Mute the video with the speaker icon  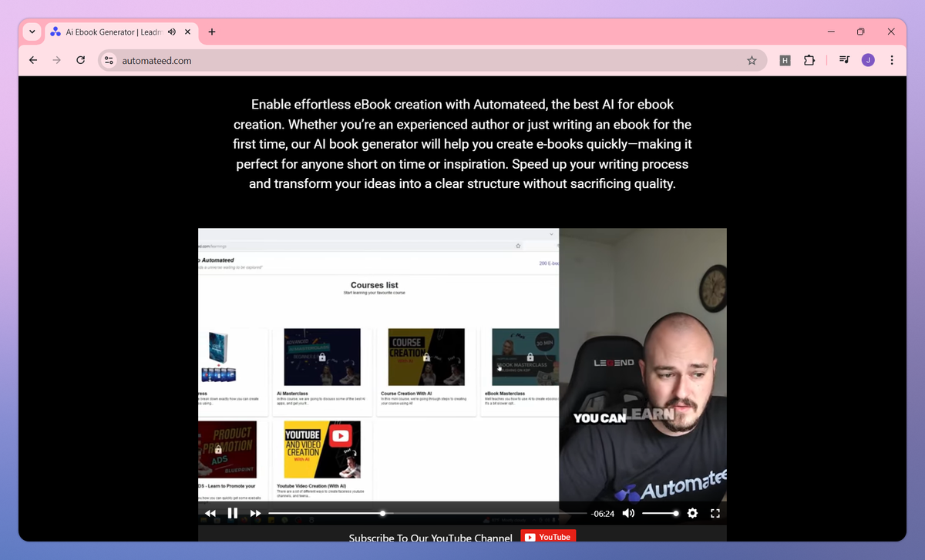628,513
